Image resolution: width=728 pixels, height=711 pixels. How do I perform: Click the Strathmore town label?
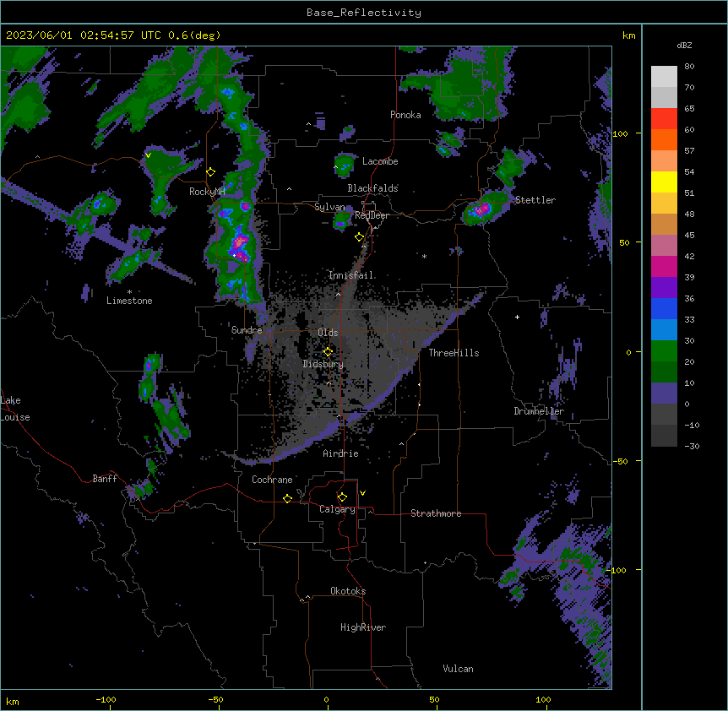point(436,513)
